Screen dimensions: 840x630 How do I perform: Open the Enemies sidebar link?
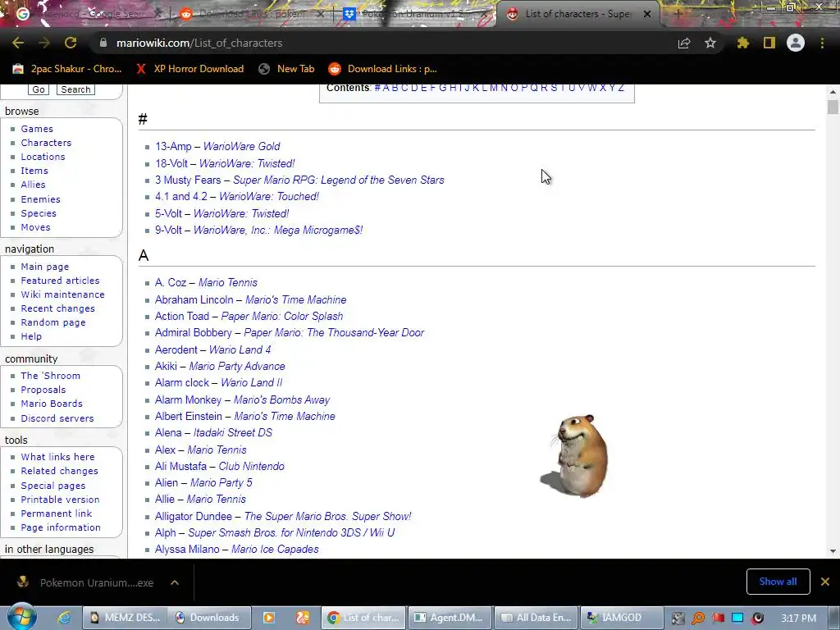click(41, 199)
